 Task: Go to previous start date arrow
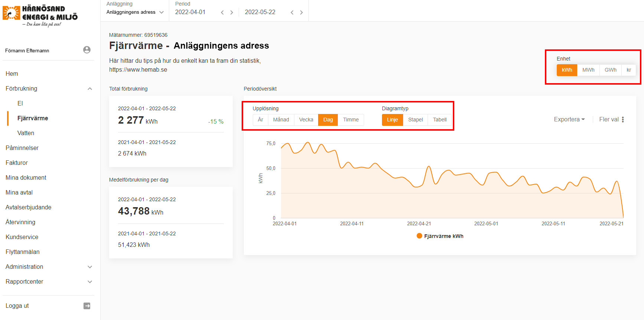(x=222, y=13)
